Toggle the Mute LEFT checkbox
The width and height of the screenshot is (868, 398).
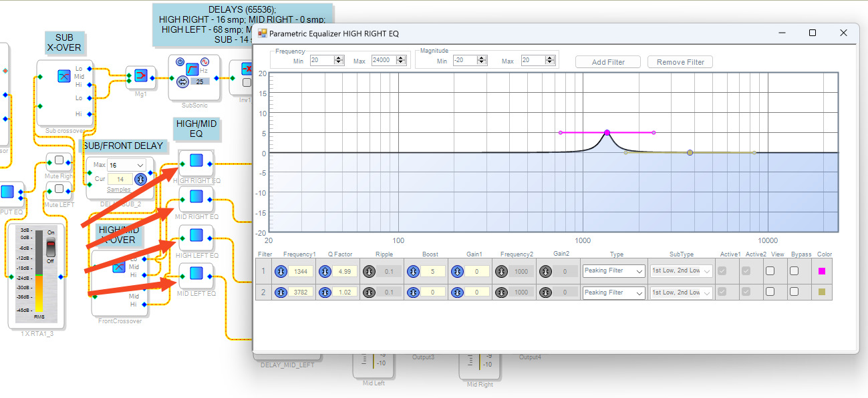coord(59,189)
